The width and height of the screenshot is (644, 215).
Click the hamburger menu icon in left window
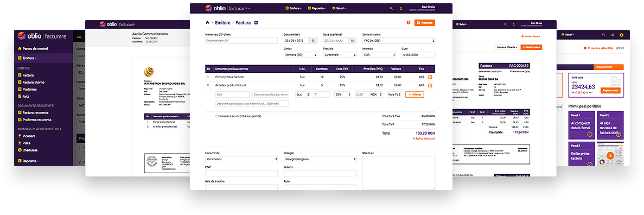pos(79,36)
